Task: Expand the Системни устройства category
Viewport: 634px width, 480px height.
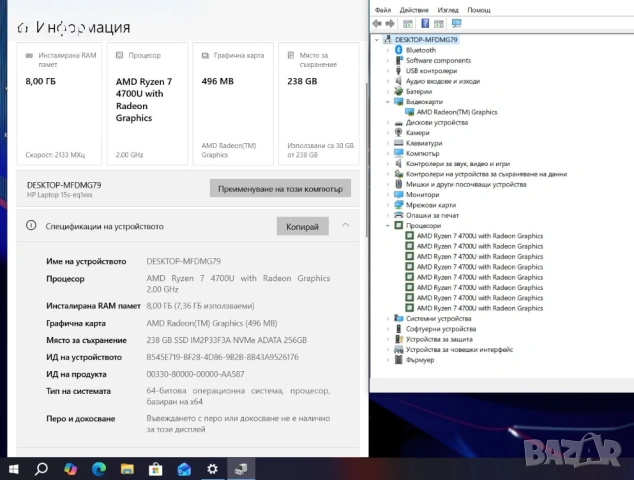Action: [388, 319]
